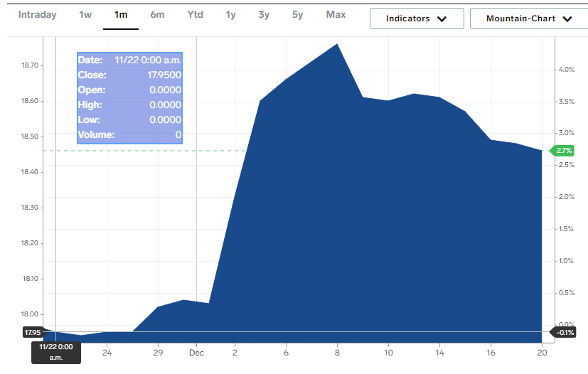The width and height of the screenshot is (588, 374).
Task: Click the chart peak above Dec 8
Action: (337, 44)
